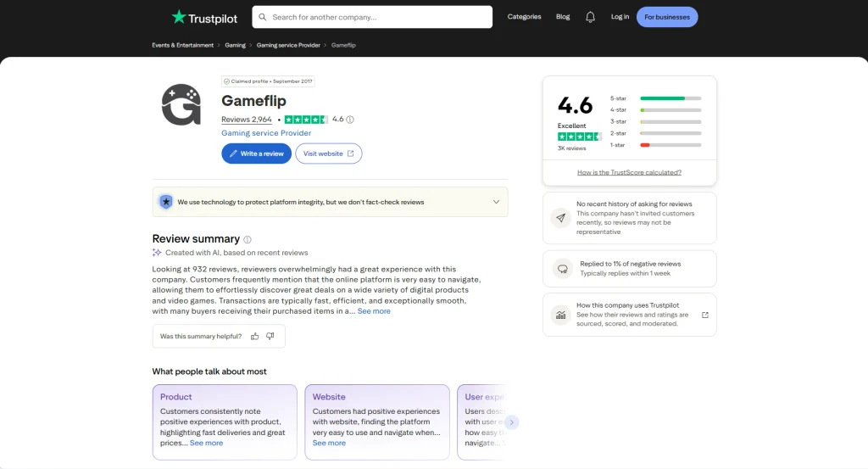Screen dimensions: 868x469
Task: Click the What people talk about most heading
Action: [x=209, y=371]
